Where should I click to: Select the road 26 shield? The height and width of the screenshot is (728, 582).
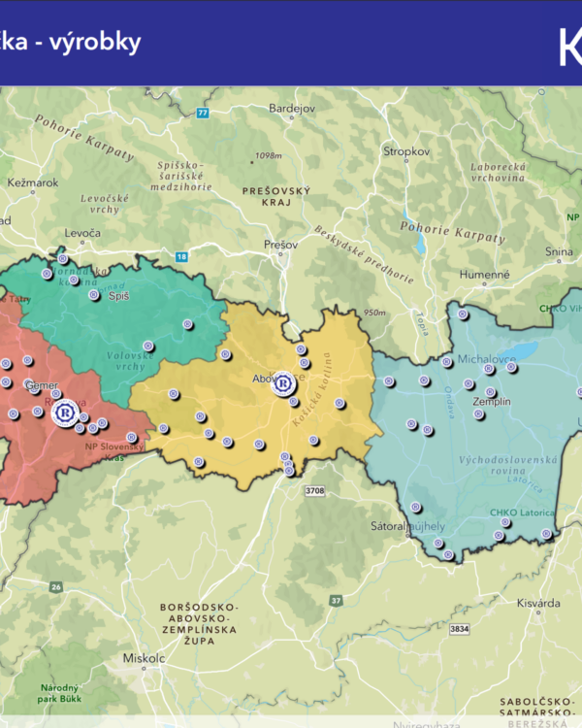pos(55,587)
